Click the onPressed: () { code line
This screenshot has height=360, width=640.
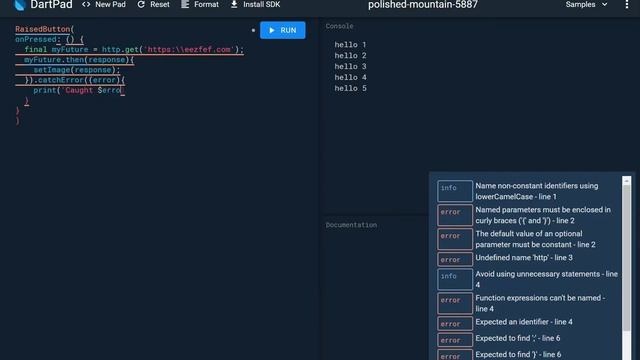click(x=49, y=39)
